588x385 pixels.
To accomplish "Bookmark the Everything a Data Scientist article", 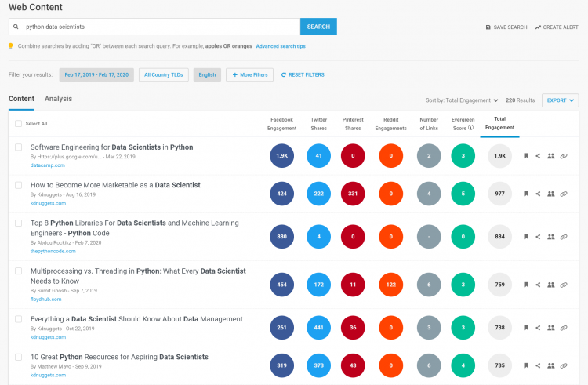I will 526,328.
